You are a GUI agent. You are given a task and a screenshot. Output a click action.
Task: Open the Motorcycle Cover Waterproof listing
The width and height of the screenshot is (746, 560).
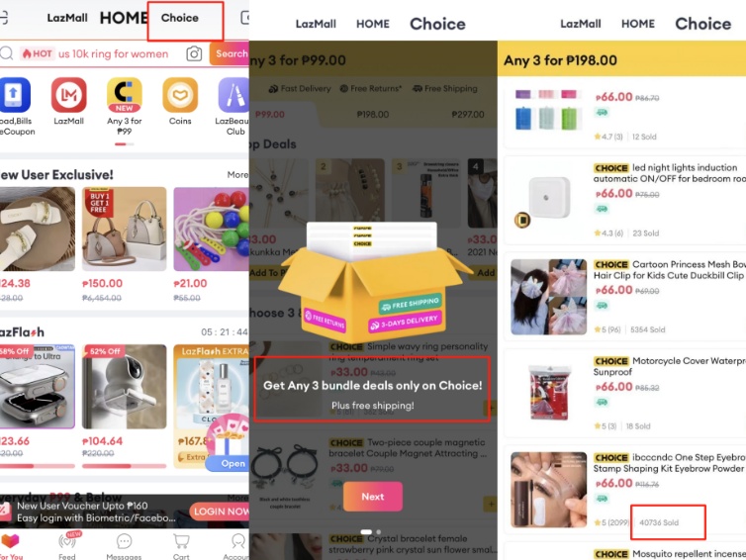[x=624, y=393]
